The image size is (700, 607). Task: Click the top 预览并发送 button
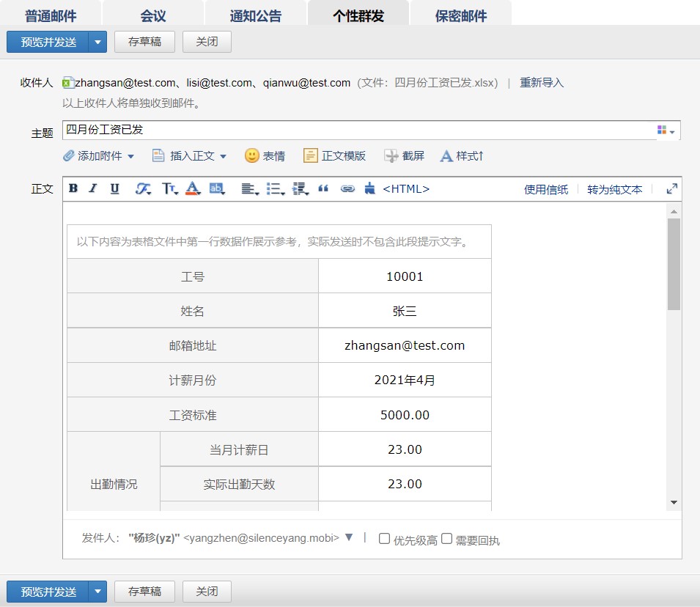48,42
